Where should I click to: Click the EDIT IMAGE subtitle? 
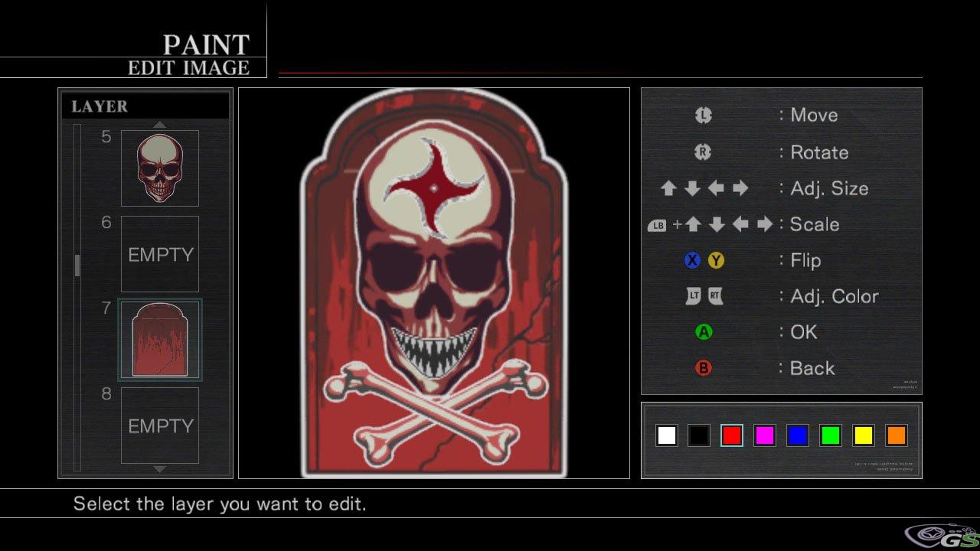pyautogui.click(x=188, y=68)
